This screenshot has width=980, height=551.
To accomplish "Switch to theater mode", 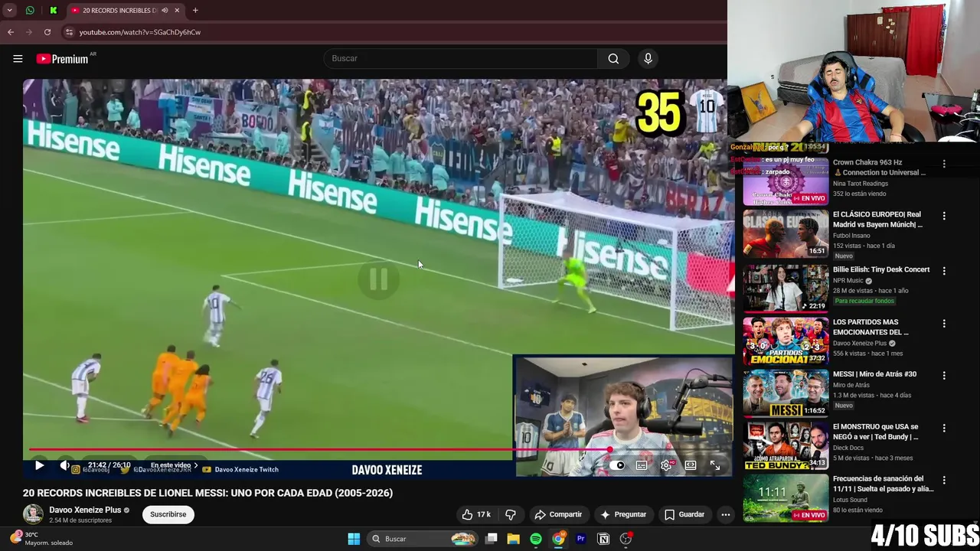I will [691, 465].
